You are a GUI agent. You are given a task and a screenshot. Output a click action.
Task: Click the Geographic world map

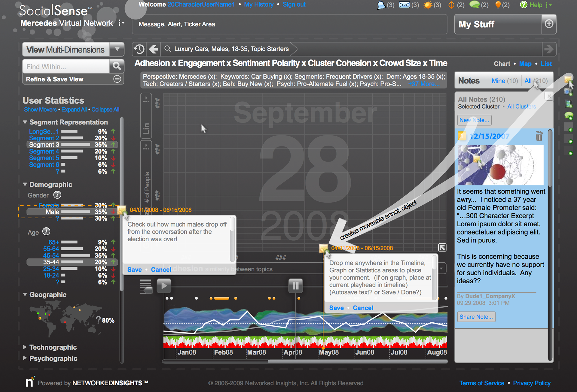(x=66, y=319)
